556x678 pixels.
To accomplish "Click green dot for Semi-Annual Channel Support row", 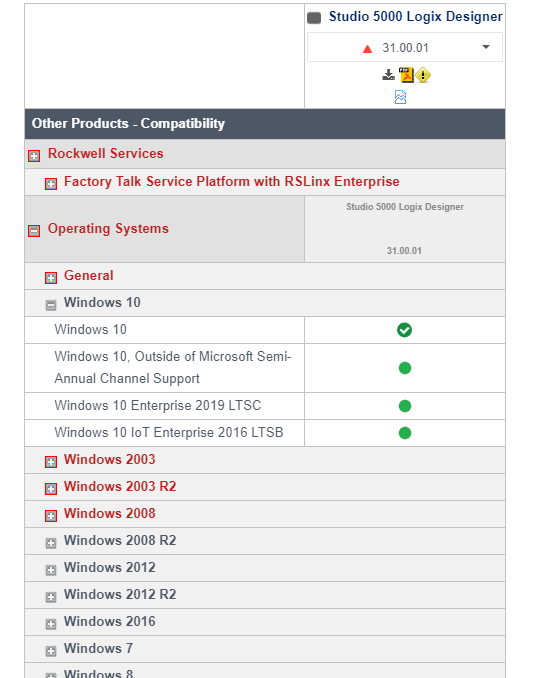I will pyautogui.click(x=405, y=368).
